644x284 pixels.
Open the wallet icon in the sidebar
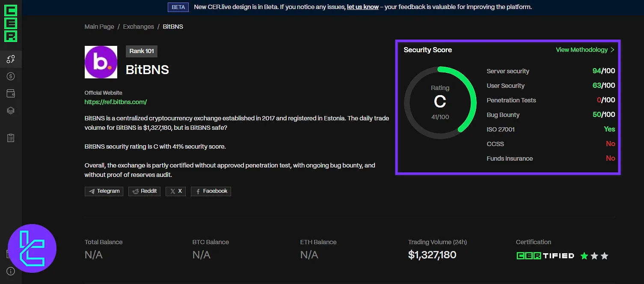point(11,93)
